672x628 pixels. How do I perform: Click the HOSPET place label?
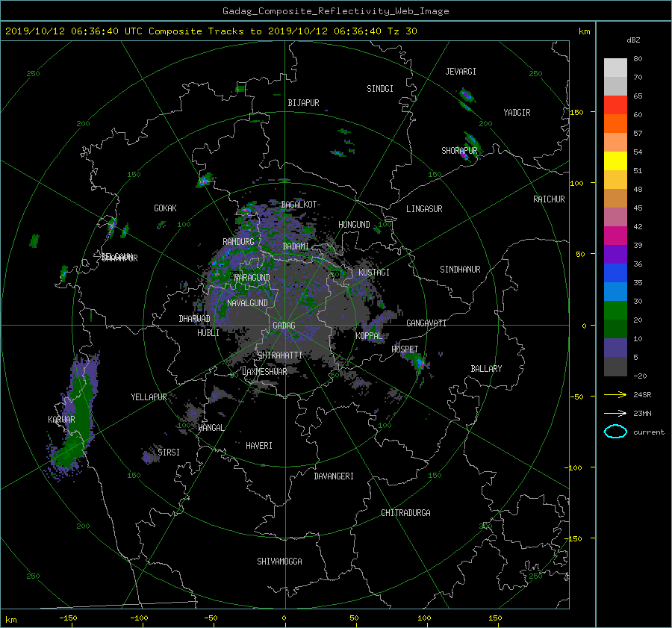(x=405, y=349)
